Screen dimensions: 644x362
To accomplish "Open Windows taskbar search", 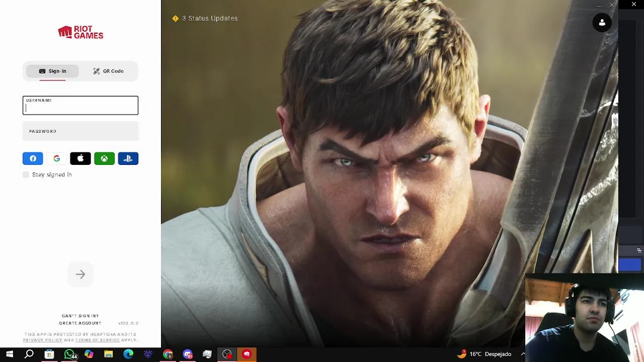I will pyautogui.click(x=29, y=354).
